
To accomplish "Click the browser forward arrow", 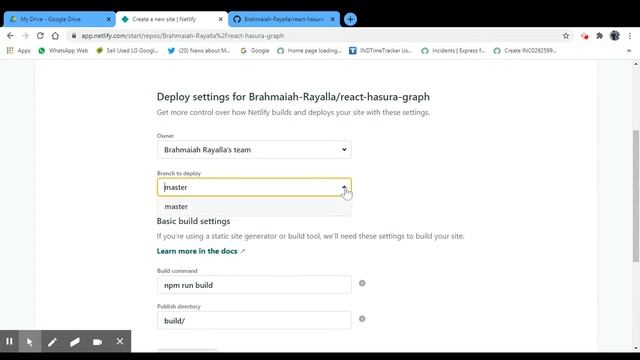I will coord(25,36).
